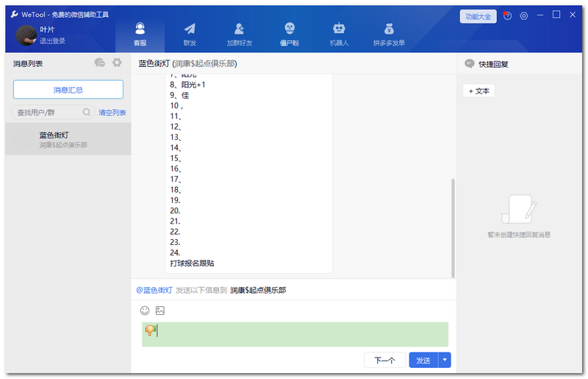Open the 拼多多发单 tab
Image resolution: width=588 pixels, height=379 pixels.
pos(389,34)
